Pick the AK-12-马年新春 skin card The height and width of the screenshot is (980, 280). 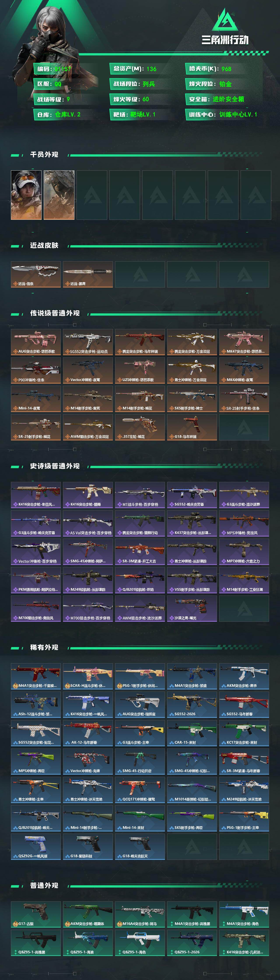point(88,733)
